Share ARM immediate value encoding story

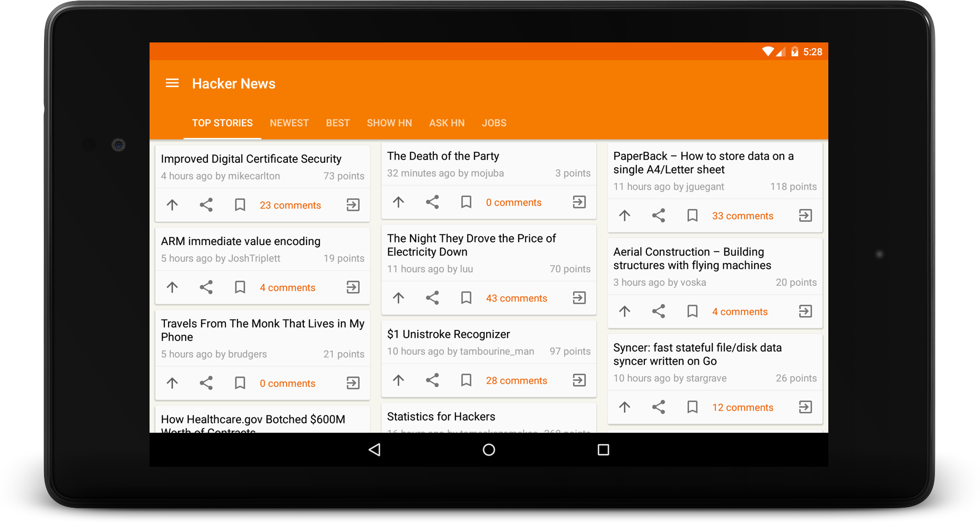[x=206, y=287]
